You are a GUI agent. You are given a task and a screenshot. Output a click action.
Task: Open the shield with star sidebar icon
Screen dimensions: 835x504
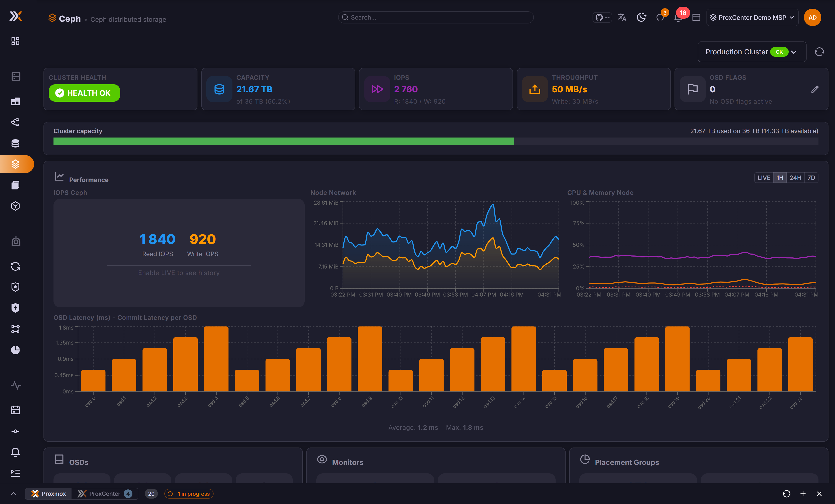16,287
